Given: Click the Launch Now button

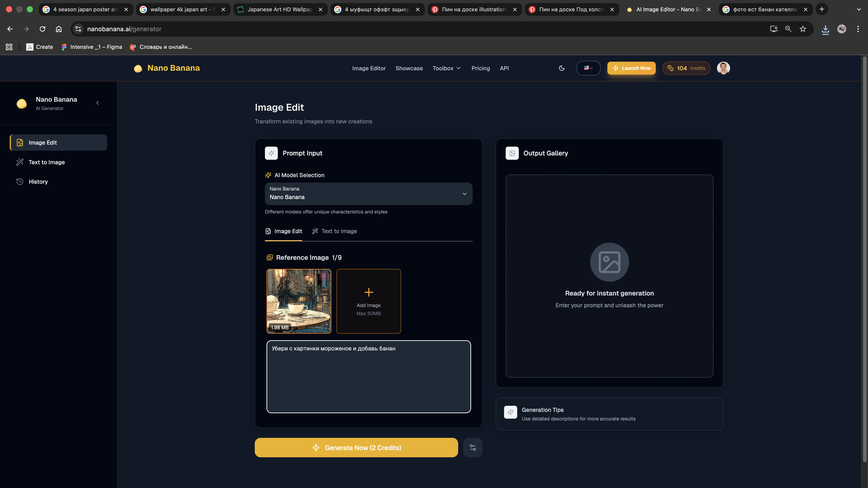Looking at the screenshot, I should tap(631, 68).
